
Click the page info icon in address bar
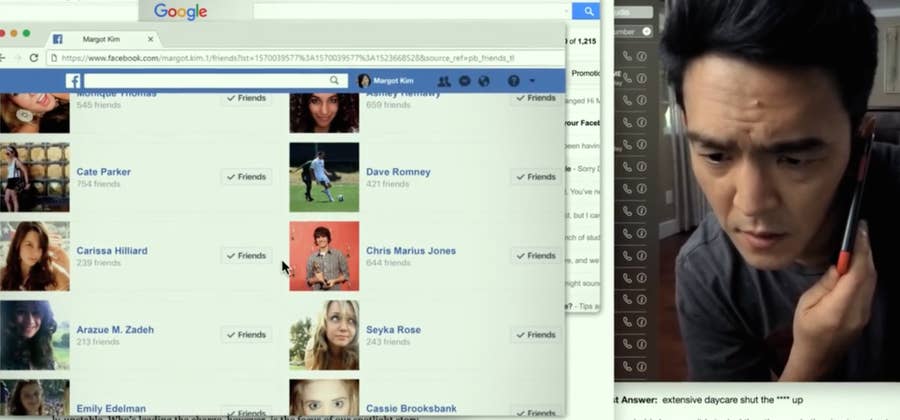pyautogui.click(x=54, y=58)
